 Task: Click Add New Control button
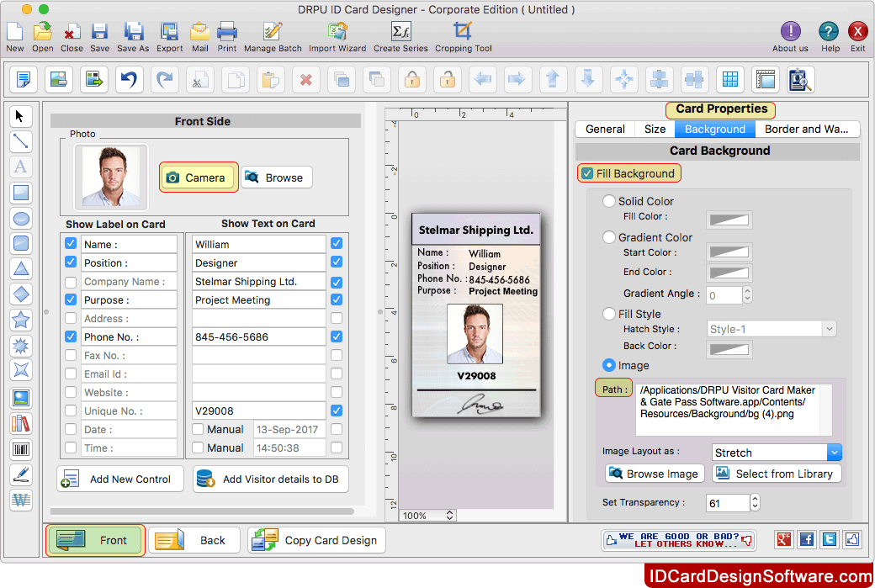pyautogui.click(x=120, y=479)
